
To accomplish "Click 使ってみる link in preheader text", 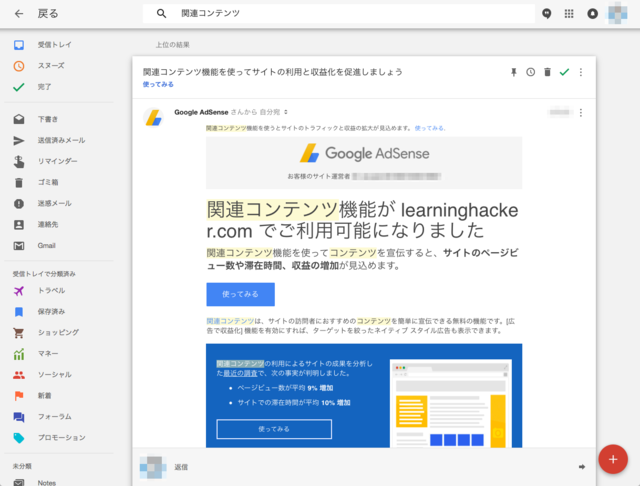I will (x=430, y=128).
